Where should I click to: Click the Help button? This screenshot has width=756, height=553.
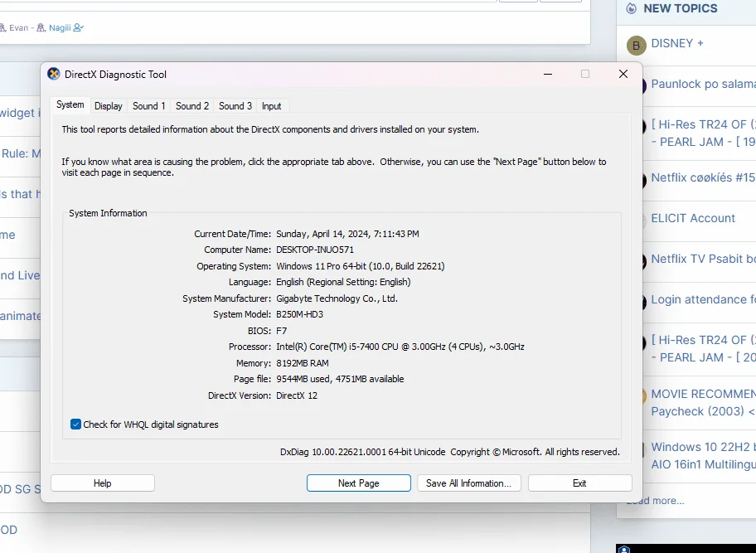(x=103, y=483)
